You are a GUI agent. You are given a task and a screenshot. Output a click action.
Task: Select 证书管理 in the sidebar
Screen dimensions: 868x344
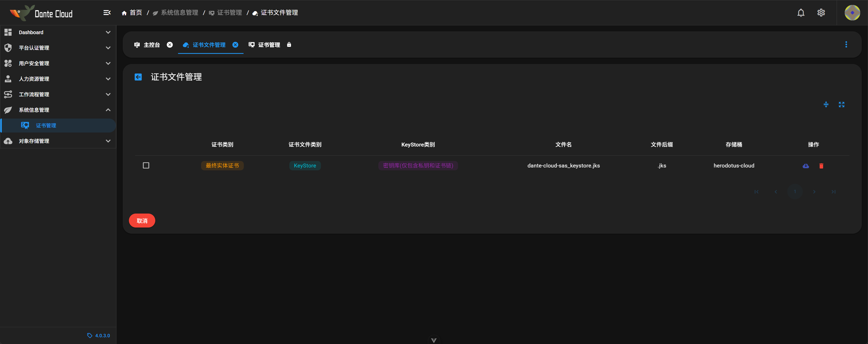pos(46,126)
